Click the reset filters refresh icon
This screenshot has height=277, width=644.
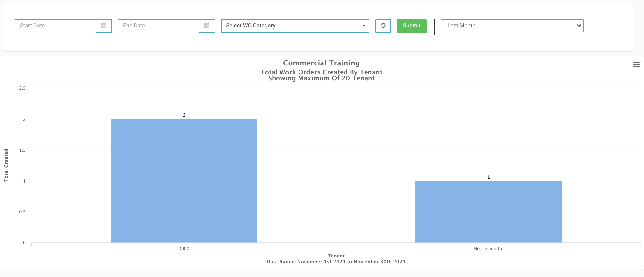click(x=383, y=25)
